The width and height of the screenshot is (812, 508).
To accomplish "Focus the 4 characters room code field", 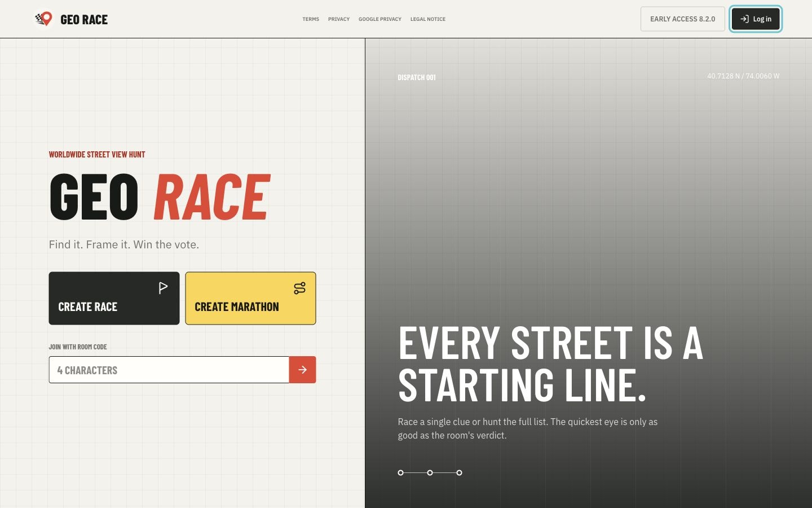I will point(169,370).
